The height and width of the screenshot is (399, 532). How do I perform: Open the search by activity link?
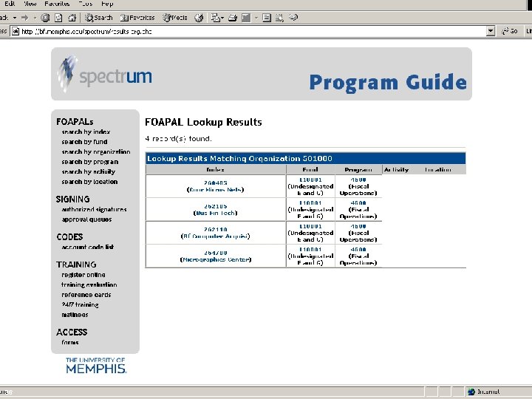coord(88,171)
